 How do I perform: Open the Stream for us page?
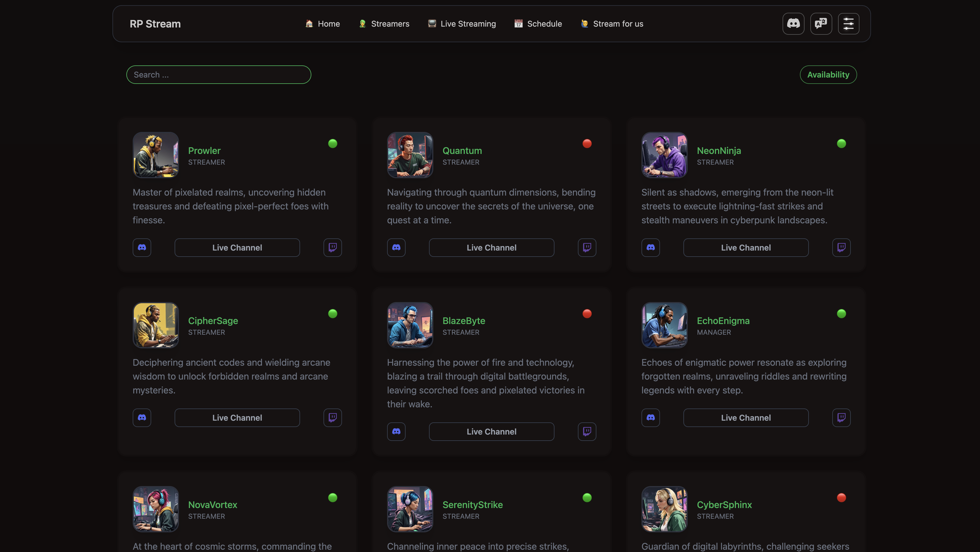612,24
